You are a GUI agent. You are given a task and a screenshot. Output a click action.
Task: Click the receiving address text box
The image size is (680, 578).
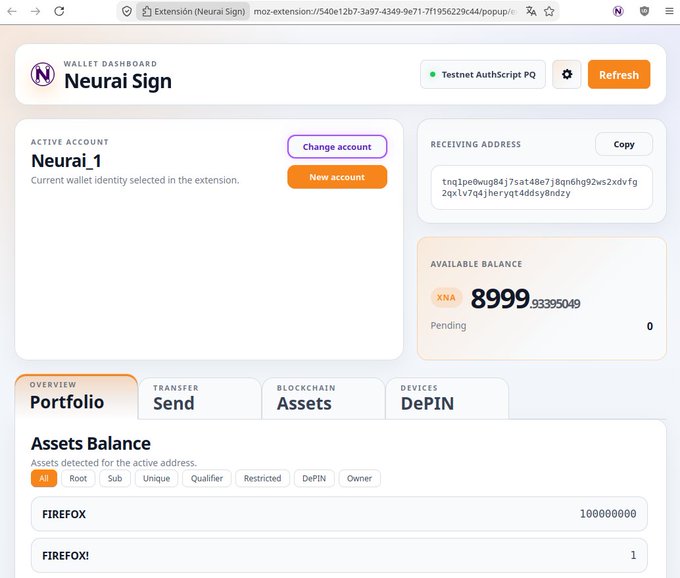(x=541, y=187)
